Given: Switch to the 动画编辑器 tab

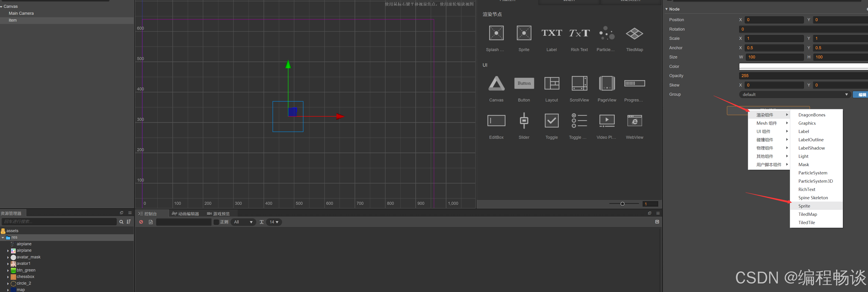Looking at the screenshot, I should pos(185,214).
